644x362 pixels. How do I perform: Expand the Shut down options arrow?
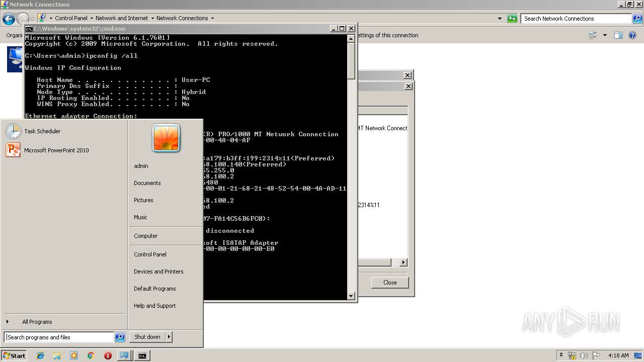tap(169, 337)
